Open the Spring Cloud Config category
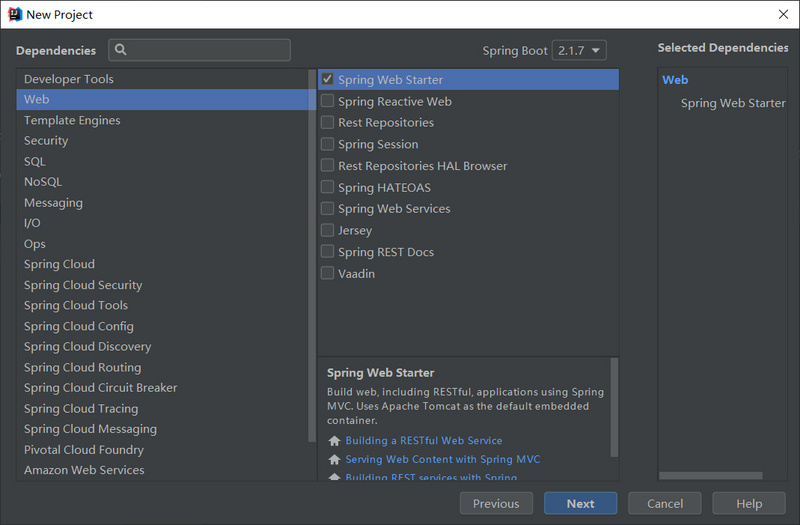The width and height of the screenshot is (800, 525). click(x=163, y=326)
